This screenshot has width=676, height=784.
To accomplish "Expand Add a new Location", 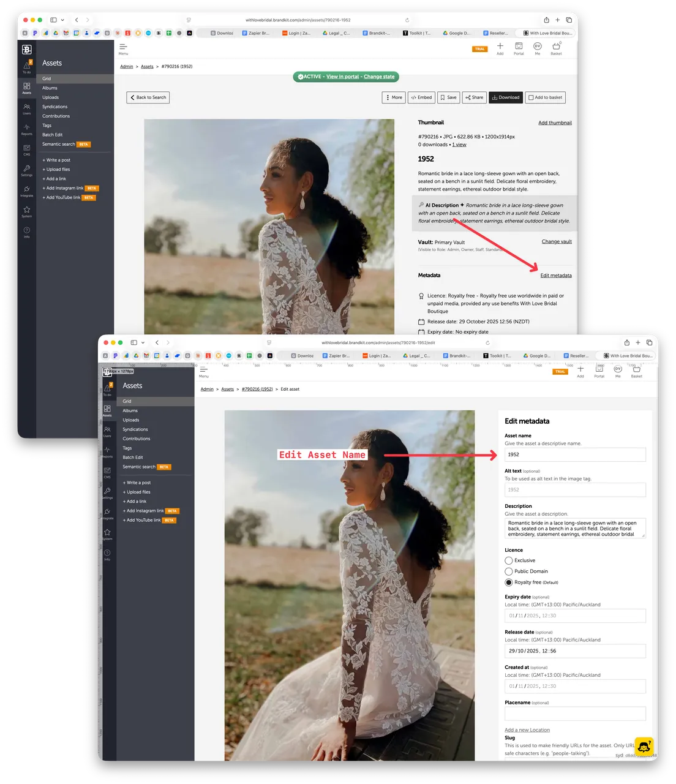I will (x=527, y=729).
